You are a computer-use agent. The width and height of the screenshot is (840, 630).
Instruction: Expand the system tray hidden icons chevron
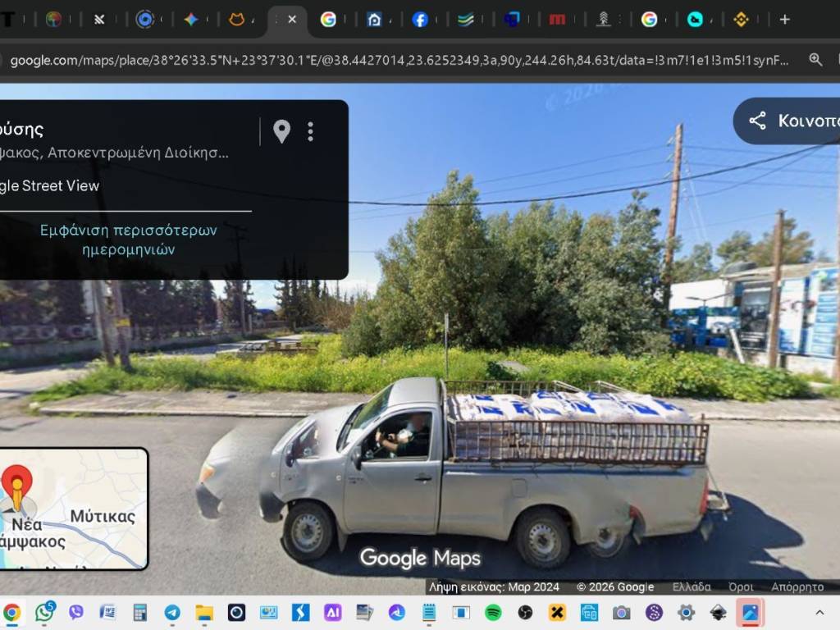[x=819, y=612]
